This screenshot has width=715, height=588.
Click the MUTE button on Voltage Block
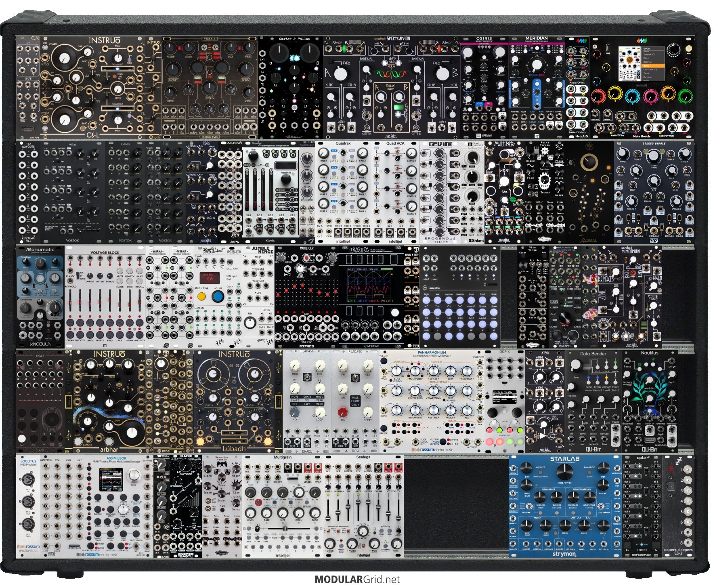pos(120,271)
